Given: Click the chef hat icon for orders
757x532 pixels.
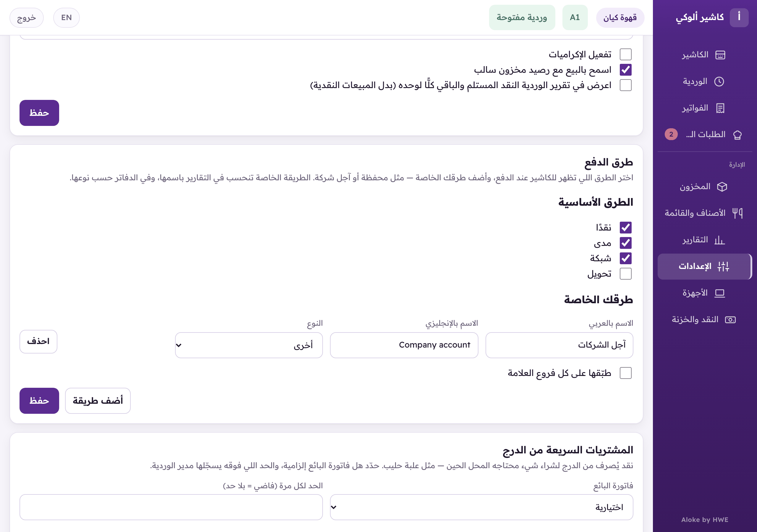Looking at the screenshot, I should click(737, 135).
